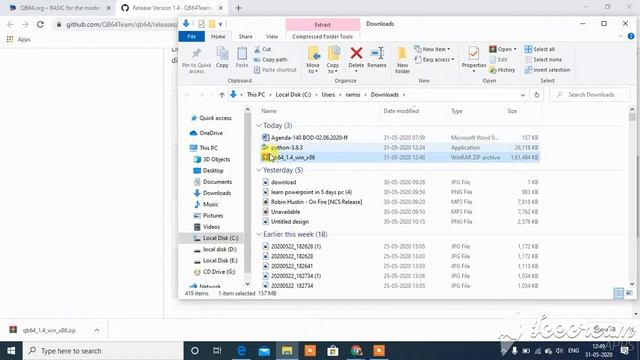Open Explorer help question mark
Image resolution: width=640 pixels, height=360 pixels.
(x=631, y=36)
